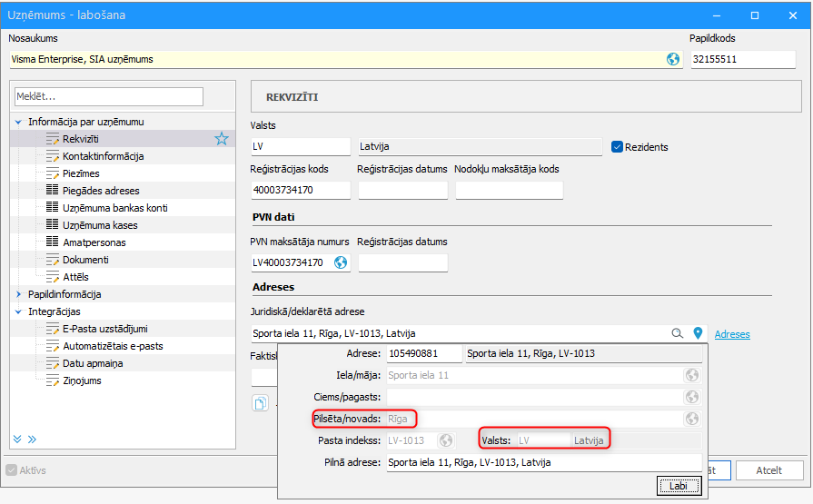The width and height of the screenshot is (813, 504).
Task: Toggle the Aktīvs checkbox
Action: coord(12,470)
